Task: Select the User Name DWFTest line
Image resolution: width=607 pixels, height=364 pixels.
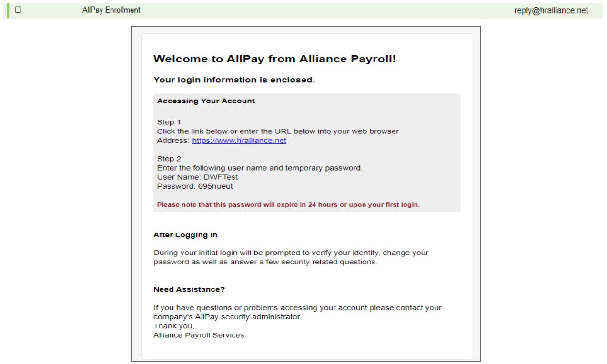Action: tap(197, 177)
